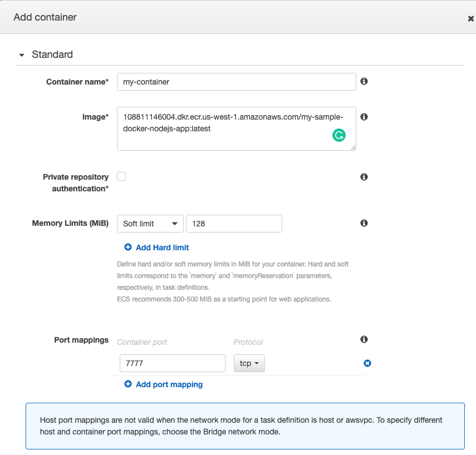Open the Soft limit dropdown
This screenshot has width=476, height=455.
click(150, 223)
